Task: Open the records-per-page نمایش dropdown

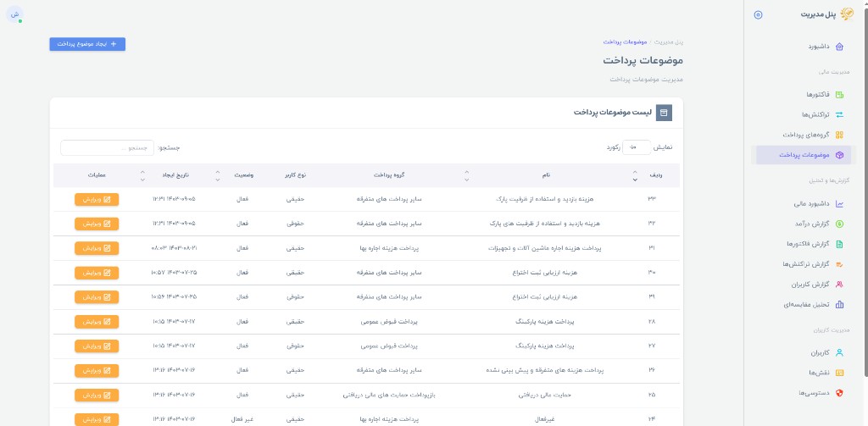Action: coord(637,147)
